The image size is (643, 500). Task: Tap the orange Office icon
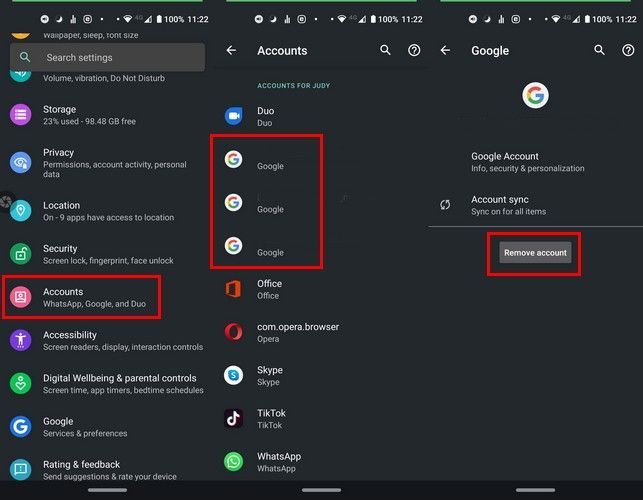click(x=234, y=289)
